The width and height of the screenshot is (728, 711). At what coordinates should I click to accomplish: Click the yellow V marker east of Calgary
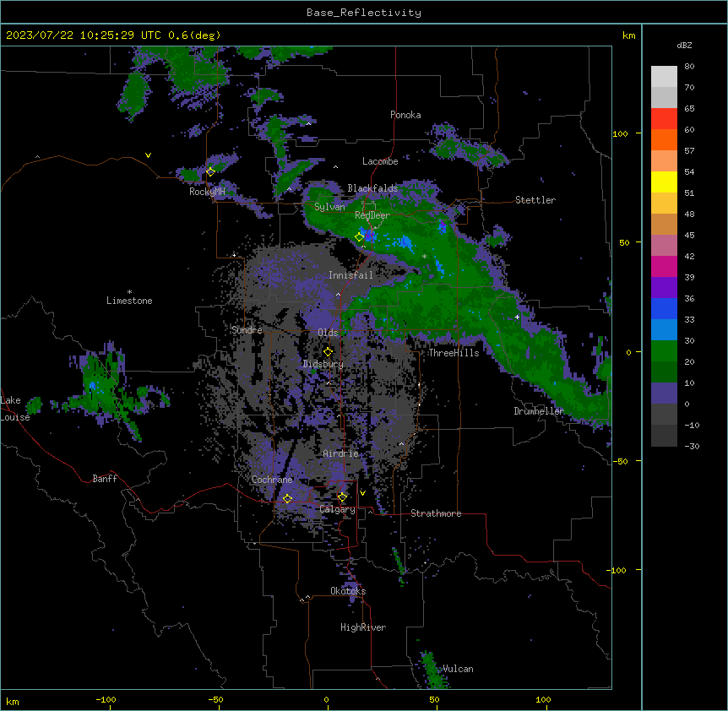[362, 493]
